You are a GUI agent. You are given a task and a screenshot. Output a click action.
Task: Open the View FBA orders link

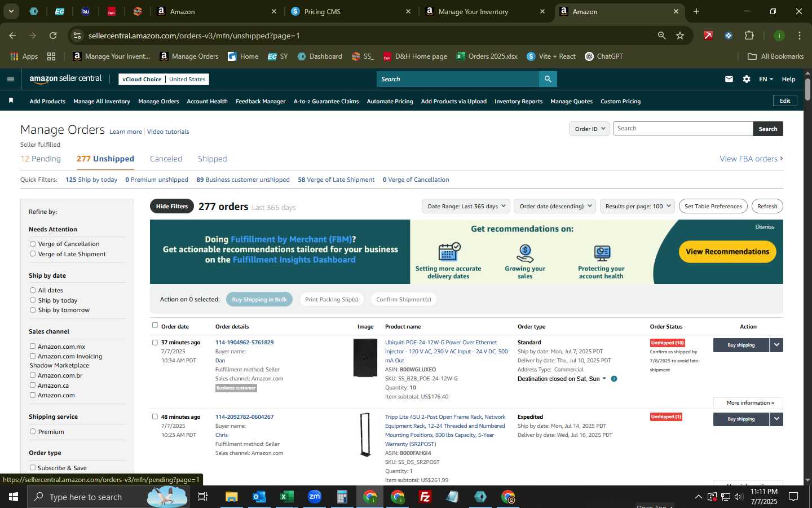point(751,159)
